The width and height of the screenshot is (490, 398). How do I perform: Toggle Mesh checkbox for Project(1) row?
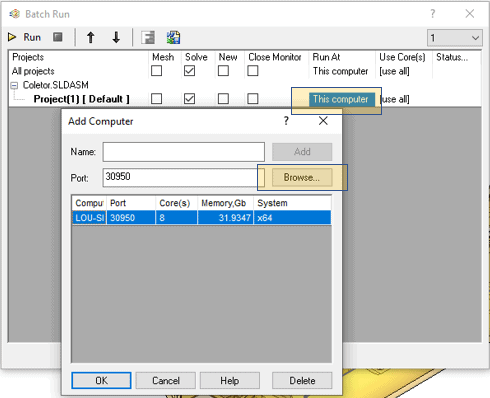(x=156, y=99)
